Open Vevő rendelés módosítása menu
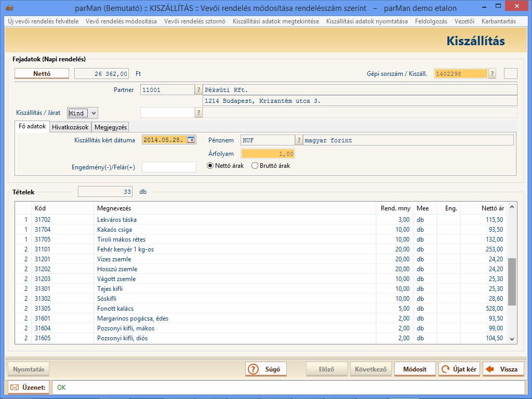 (x=121, y=21)
